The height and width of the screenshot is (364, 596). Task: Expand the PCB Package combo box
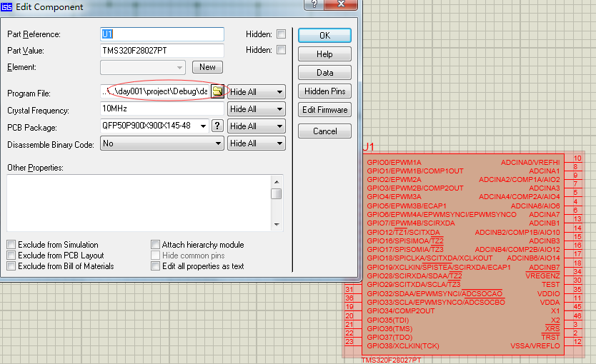[x=203, y=126]
